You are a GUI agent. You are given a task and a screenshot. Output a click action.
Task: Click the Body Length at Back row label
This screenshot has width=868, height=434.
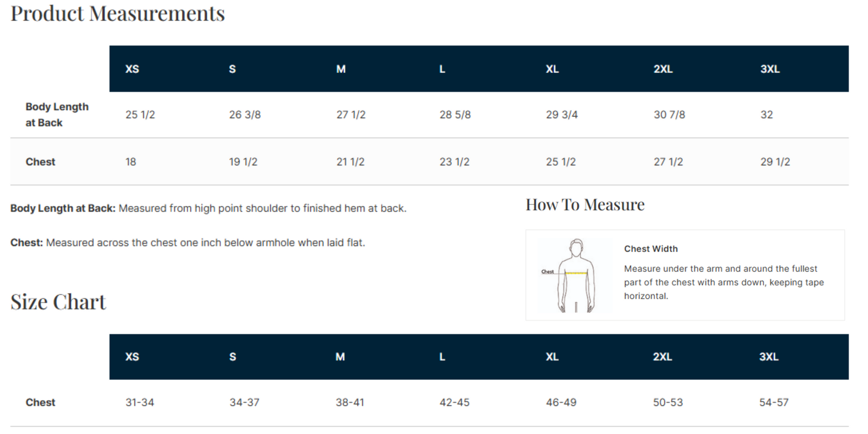(x=57, y=115)
